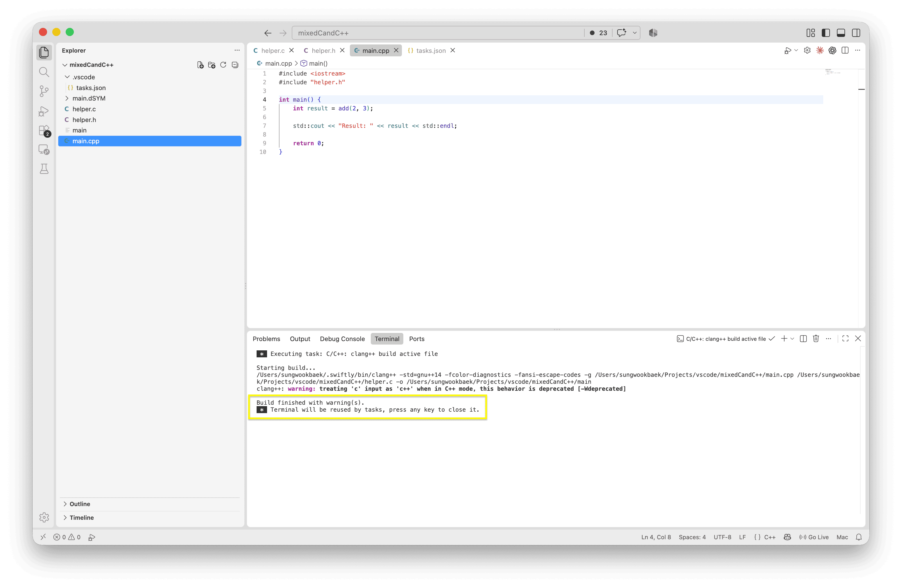The image size is (902, 588).
Task: Click the code minimap thumbnail
Action: coord(833,72)
